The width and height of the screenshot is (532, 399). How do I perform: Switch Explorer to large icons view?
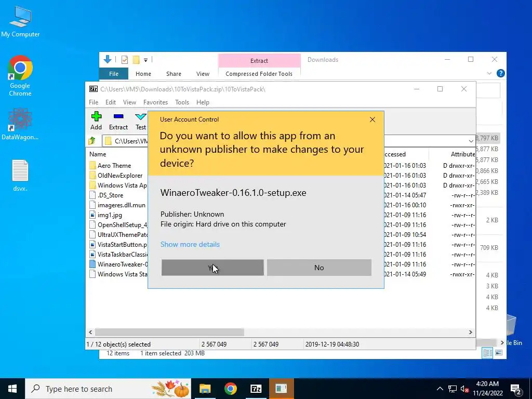click(x=498, y=353)
